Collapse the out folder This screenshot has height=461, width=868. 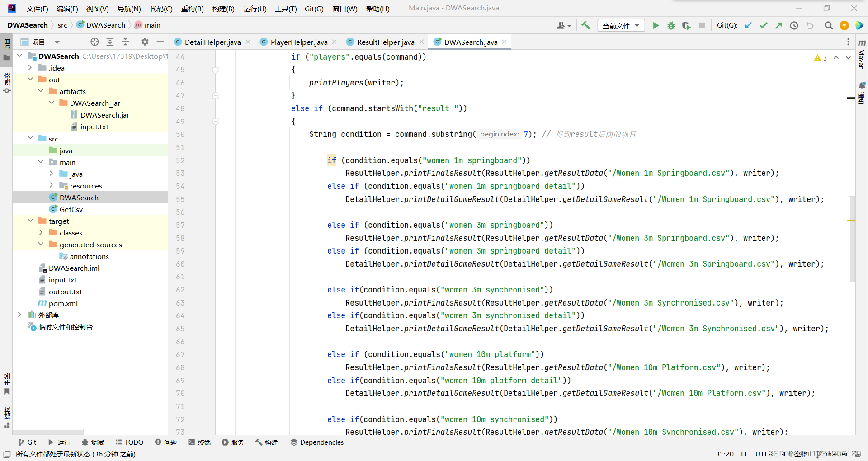pos(30,80)
